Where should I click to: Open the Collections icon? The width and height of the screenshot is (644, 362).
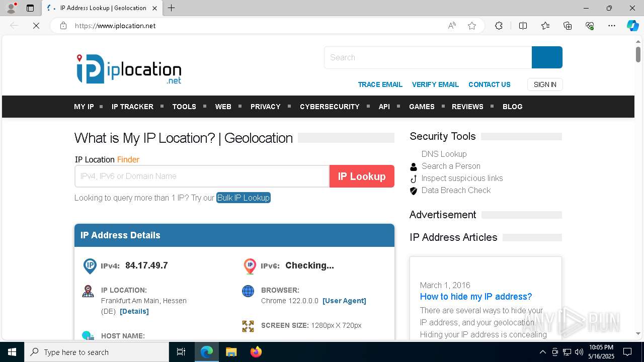tap(568, 26)
